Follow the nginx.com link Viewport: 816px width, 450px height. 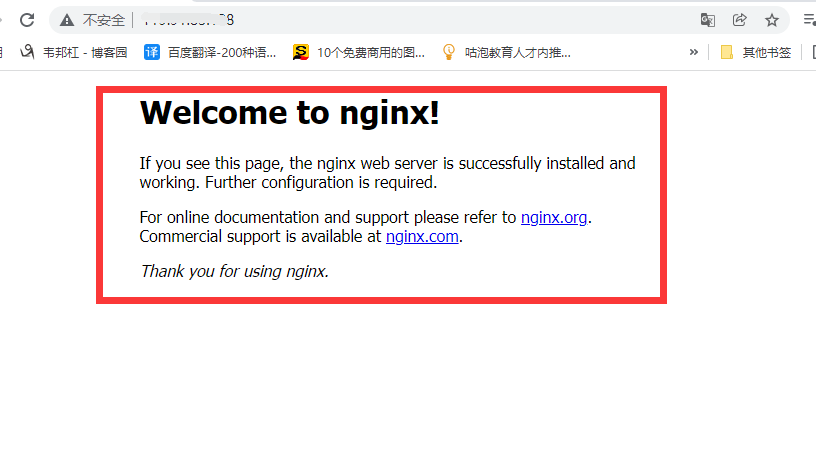(x=422, y=237)
